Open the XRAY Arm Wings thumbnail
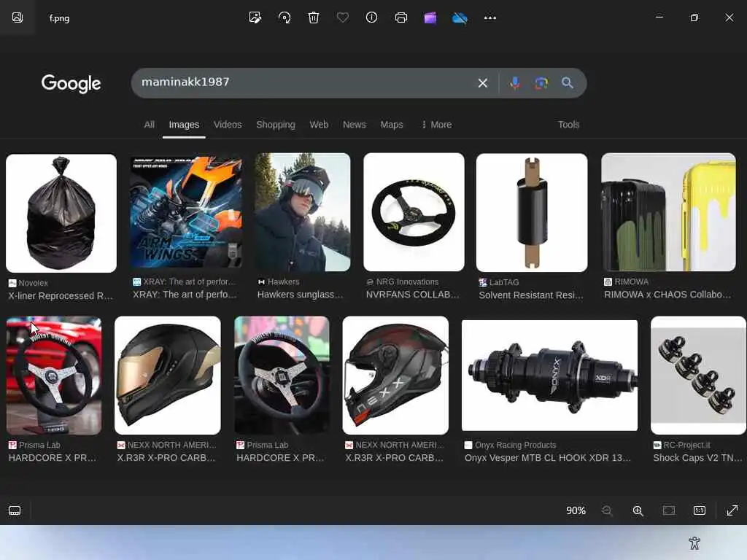The width and height of the screenshot is (747, 560). coord(186,212)
